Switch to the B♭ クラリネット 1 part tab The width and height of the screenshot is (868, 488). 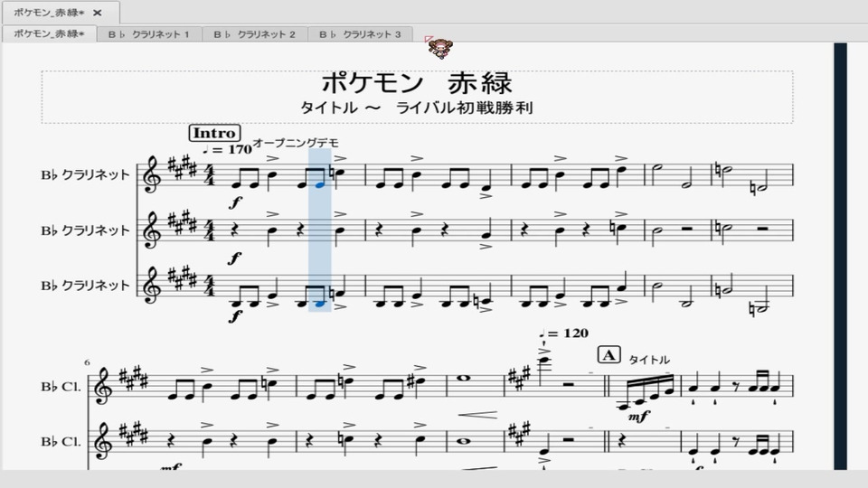pos(149,34)
